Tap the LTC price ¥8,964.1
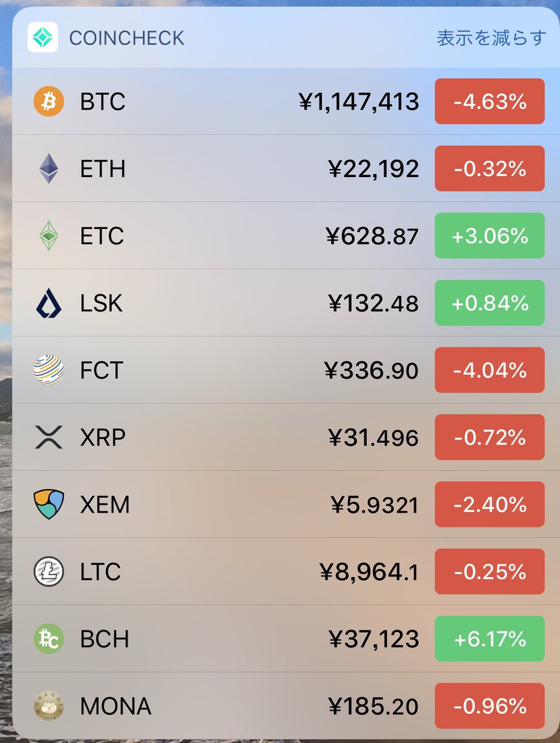This screenshot has width=560, height=743. pyautogui.click(x=369, y=572)
